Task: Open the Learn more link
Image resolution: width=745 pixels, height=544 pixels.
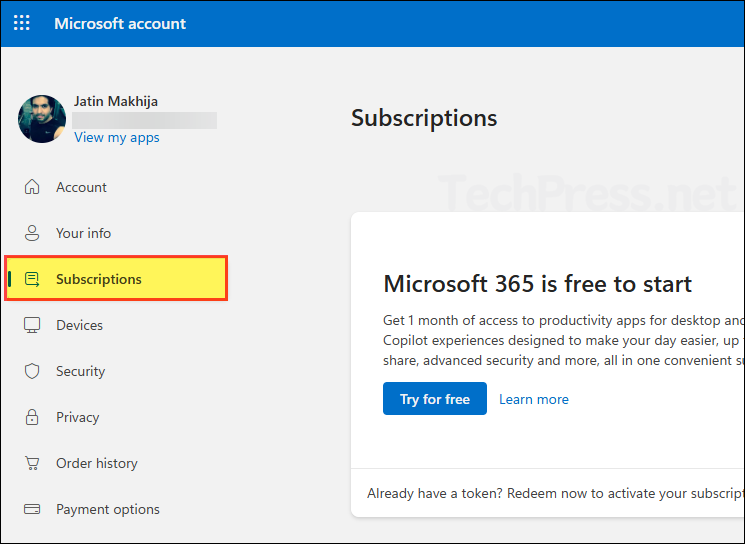Action: click(x=534, y=399)
